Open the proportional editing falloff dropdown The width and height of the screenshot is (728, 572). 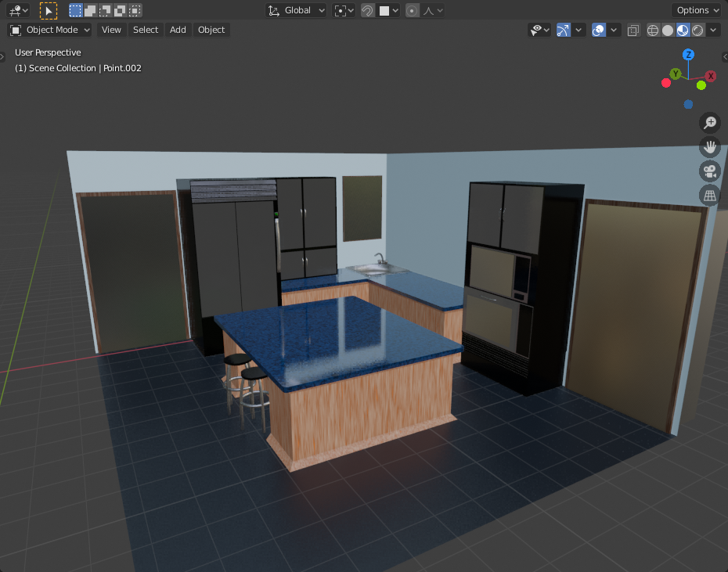tap(432, 10)
